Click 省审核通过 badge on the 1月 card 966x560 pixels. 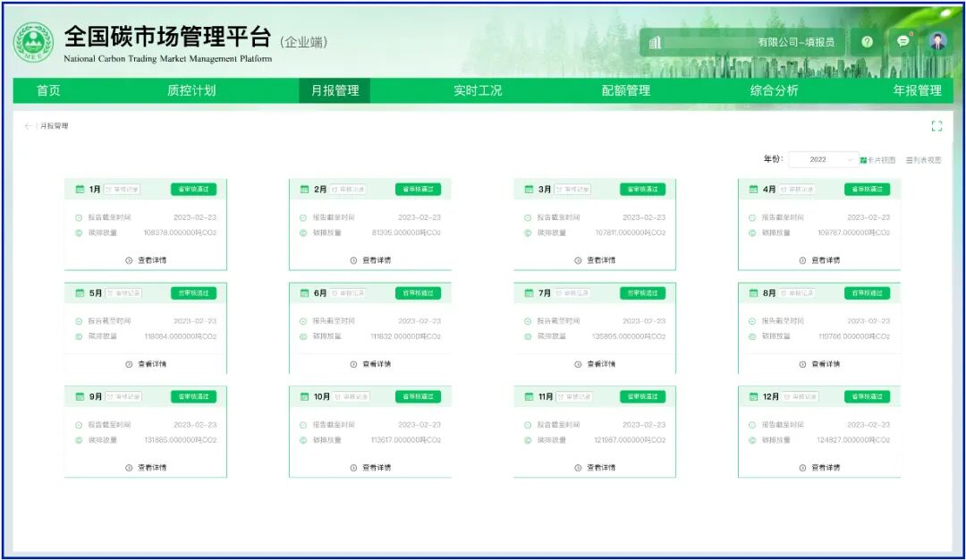(193, 189)
